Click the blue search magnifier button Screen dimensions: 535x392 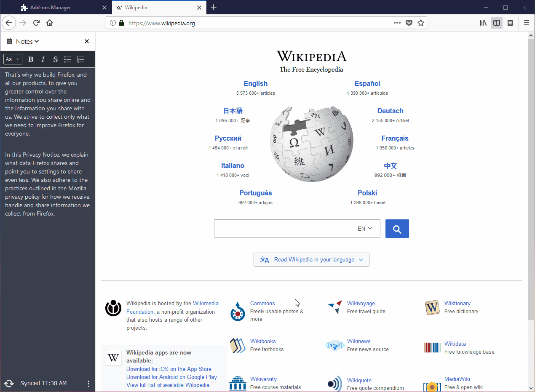point(397,229)
